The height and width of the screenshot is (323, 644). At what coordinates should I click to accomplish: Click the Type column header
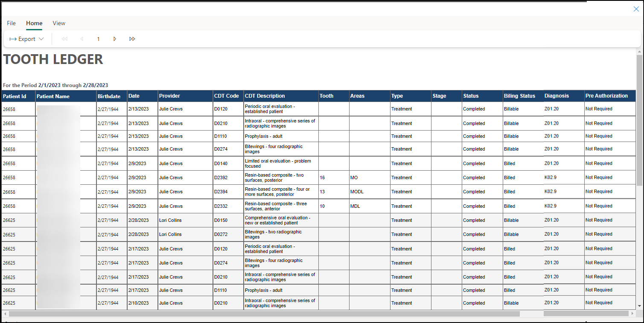click(x=411, y=96)
